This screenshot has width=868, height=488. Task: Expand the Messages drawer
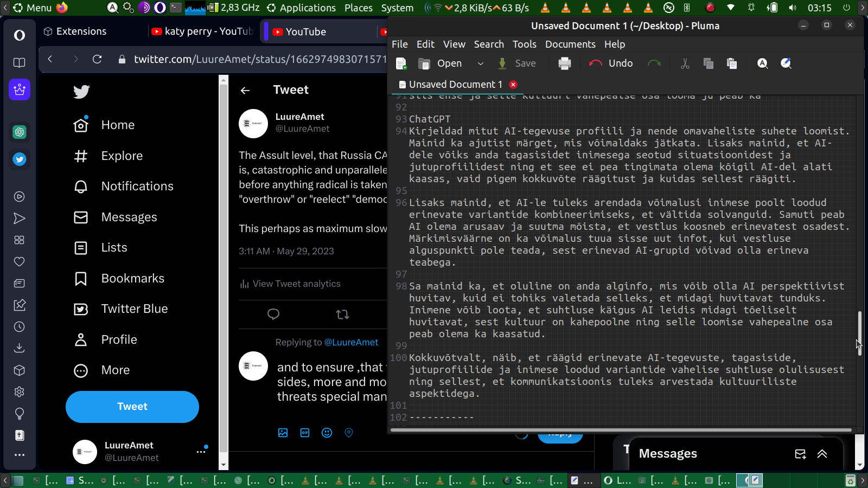click(x=822, y=454)
